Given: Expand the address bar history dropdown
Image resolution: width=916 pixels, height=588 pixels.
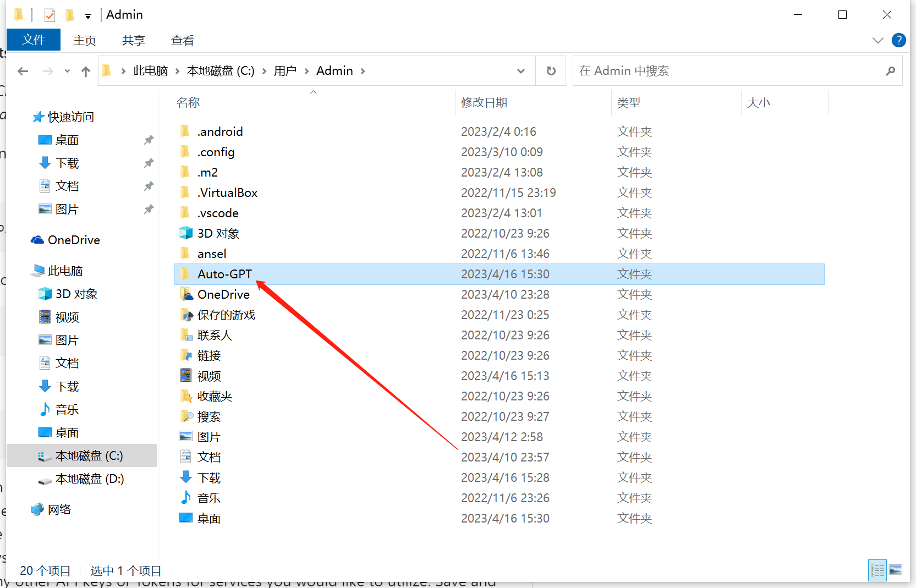Looking at the screenshot, I should pyautogui.click(x=520, y=71).
